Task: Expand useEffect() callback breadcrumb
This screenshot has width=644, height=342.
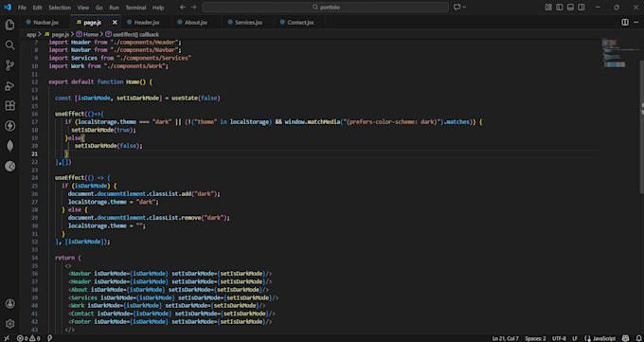Action: click(133, 34)
